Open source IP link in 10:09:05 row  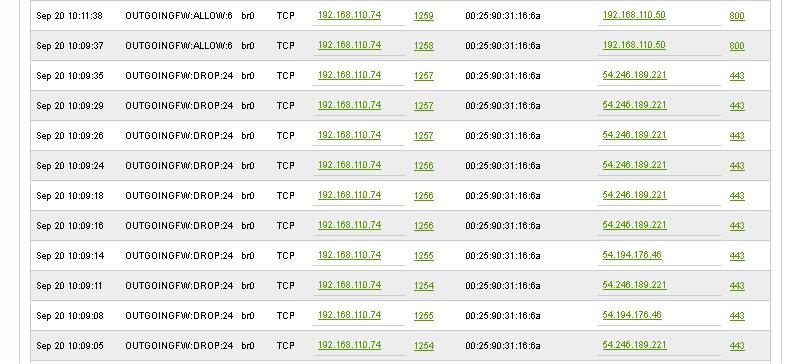pos(349,345)
